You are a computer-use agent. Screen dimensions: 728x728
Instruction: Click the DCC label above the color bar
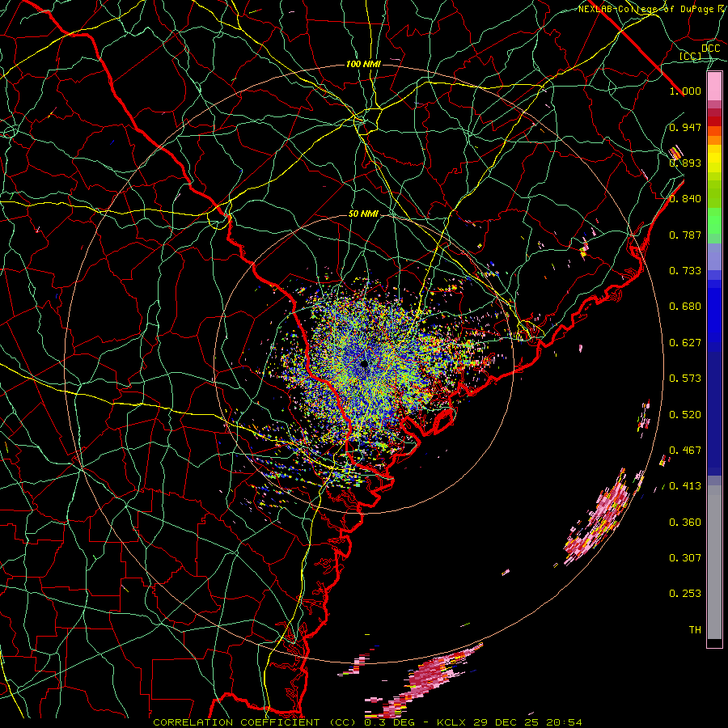click(x=711, y=49)
